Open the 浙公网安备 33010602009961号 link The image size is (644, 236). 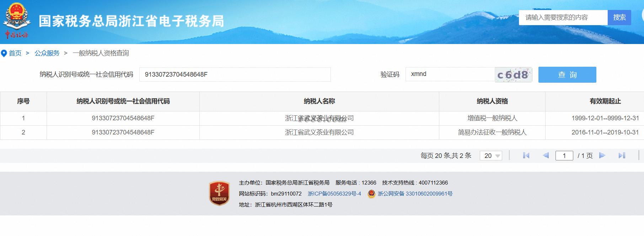415,194
